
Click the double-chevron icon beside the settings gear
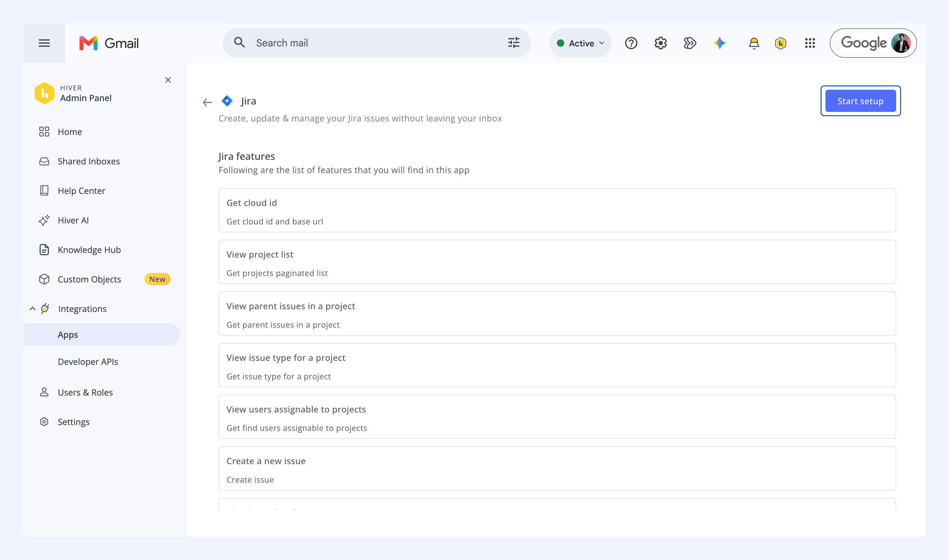tap(690, 43)
